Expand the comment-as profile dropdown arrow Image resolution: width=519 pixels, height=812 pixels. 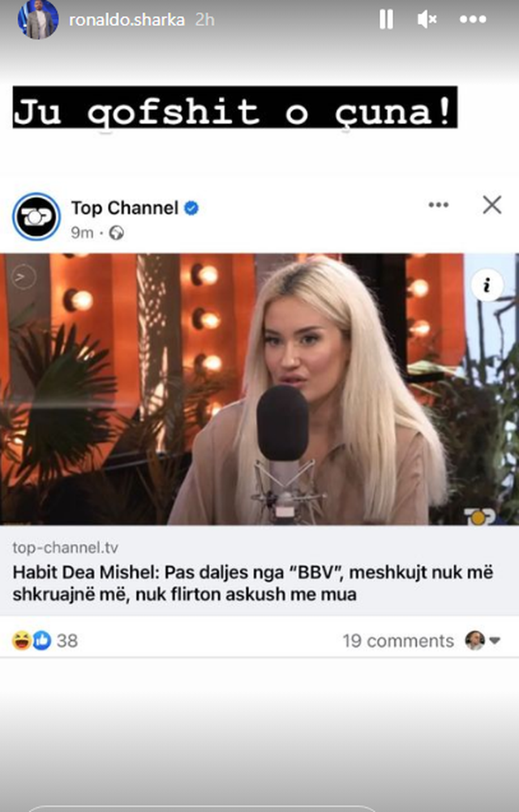pos(495,641)
